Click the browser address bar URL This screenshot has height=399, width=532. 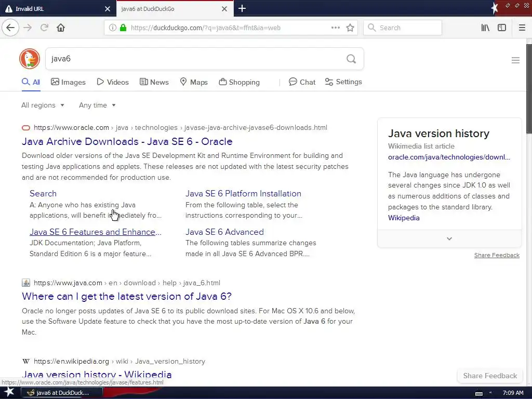206,28
